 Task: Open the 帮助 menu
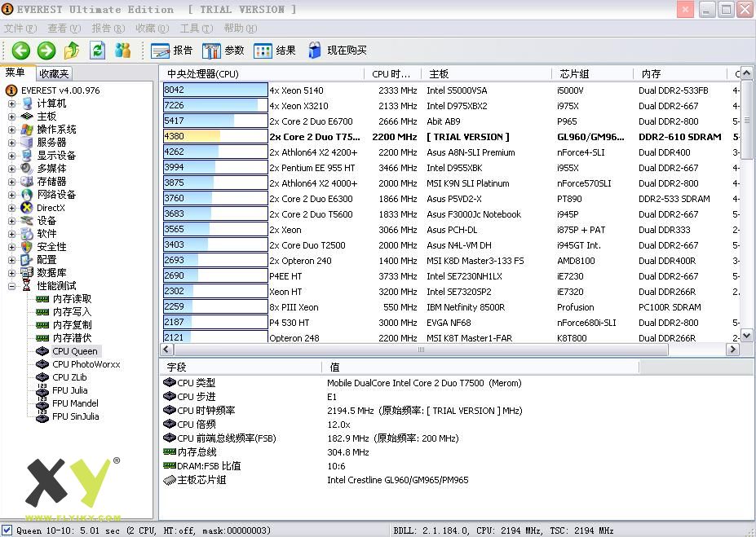[x=241, y=29]
